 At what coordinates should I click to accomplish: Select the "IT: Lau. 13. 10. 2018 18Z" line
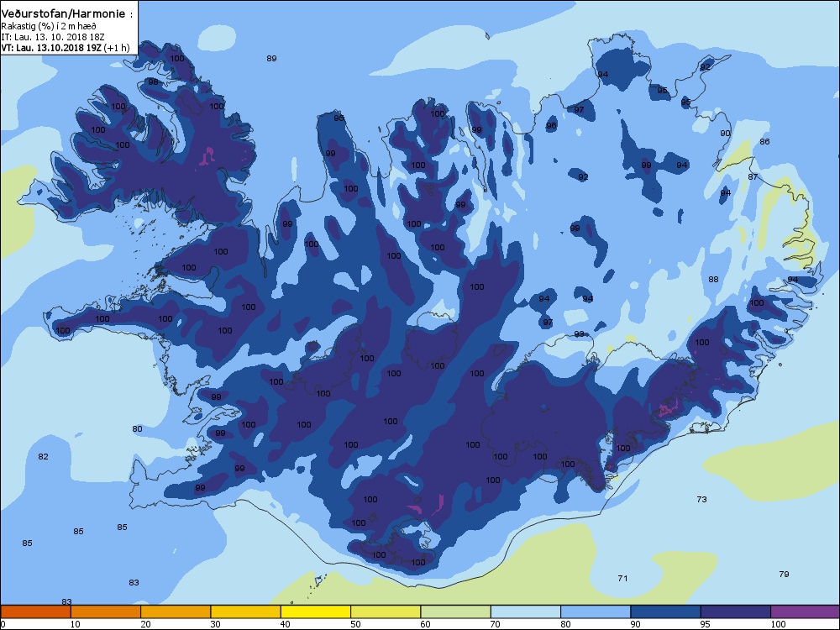pos(53,37)
